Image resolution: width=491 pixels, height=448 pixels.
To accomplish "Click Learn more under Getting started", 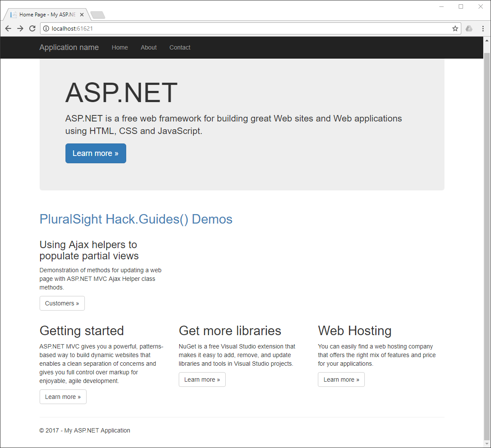I will pos(63,397).
